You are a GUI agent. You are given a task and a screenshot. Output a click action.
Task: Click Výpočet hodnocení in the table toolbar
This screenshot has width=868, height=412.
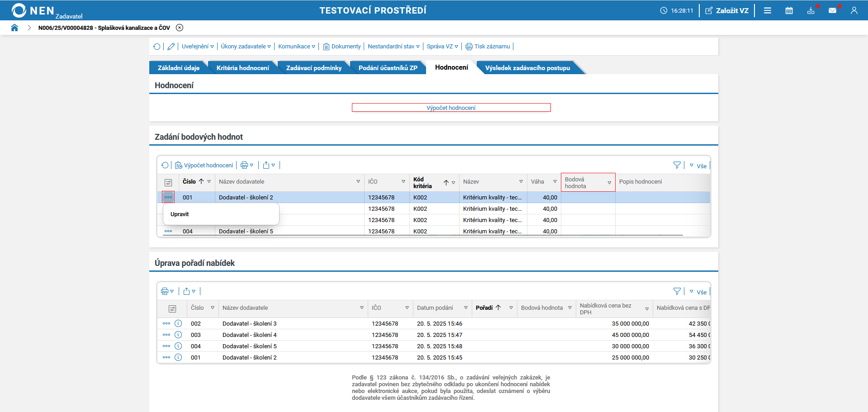coord(204,166)
